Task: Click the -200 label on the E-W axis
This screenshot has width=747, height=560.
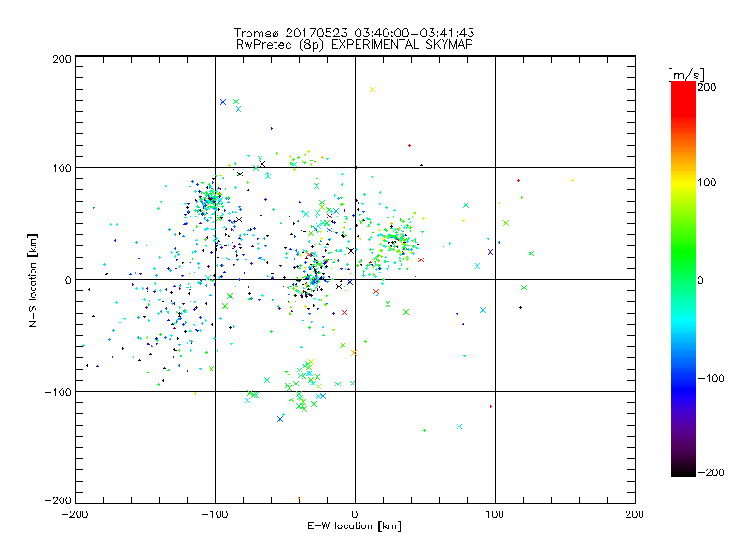Action: (75, 514)
